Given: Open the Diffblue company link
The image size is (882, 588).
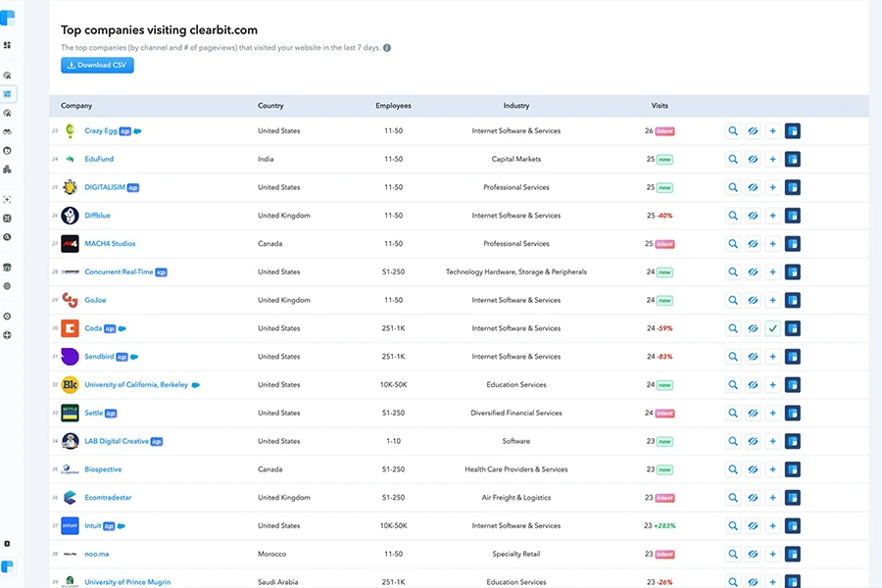Looking at the screenshot, I should point(97,216).
